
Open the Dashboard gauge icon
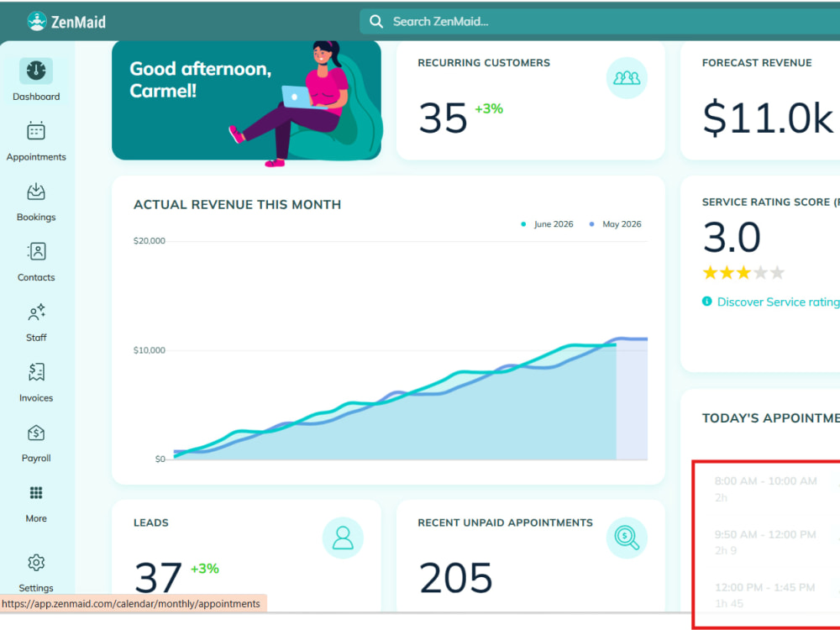(36, 71)
